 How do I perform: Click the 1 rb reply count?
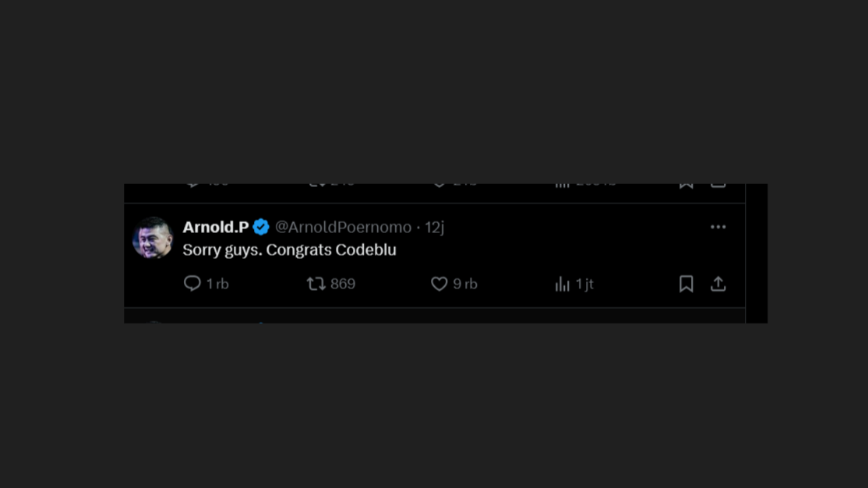(x=217, y=284)
